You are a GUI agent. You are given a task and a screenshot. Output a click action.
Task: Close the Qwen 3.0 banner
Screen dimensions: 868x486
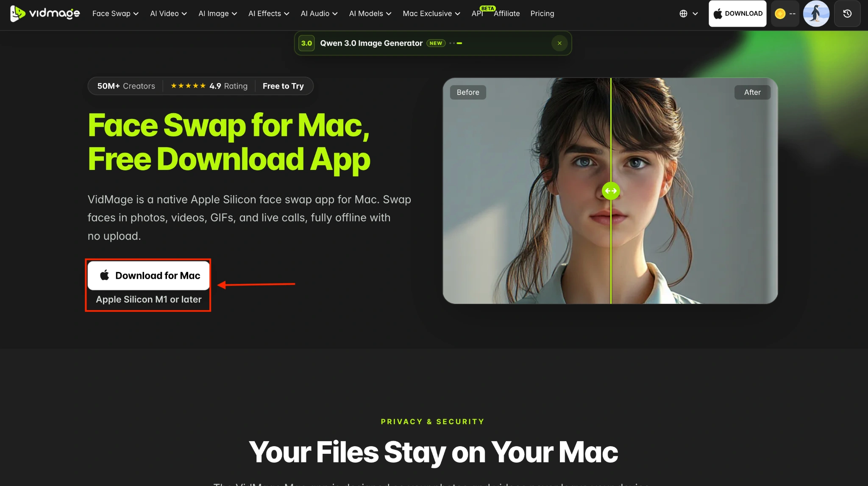pos(559,43)
